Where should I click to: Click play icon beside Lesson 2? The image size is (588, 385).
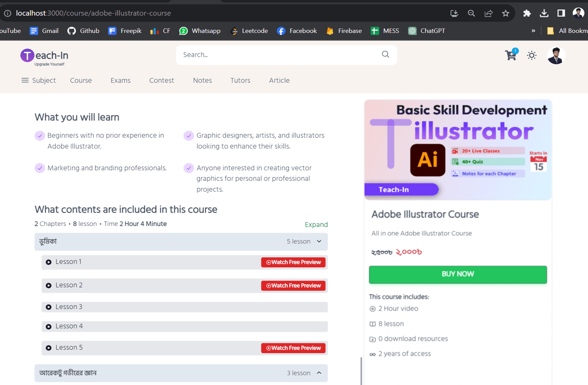49,286
